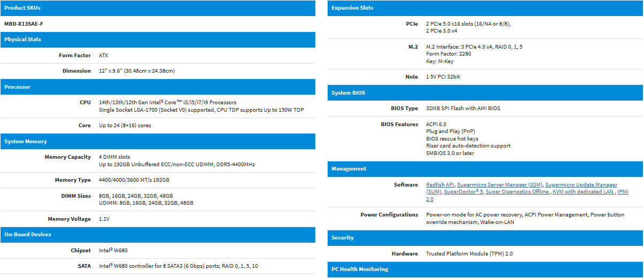Click the 'Plug and Play (PnP)' feature
Image resolution: width=644 pixels, height=279 pixels.
pyautogui.click(x=451, y=131)
